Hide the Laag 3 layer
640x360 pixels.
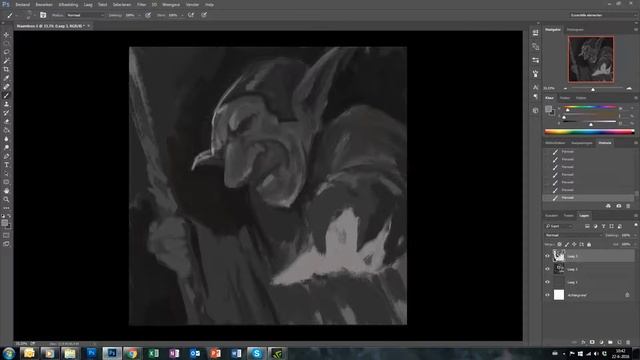point(547,256)
